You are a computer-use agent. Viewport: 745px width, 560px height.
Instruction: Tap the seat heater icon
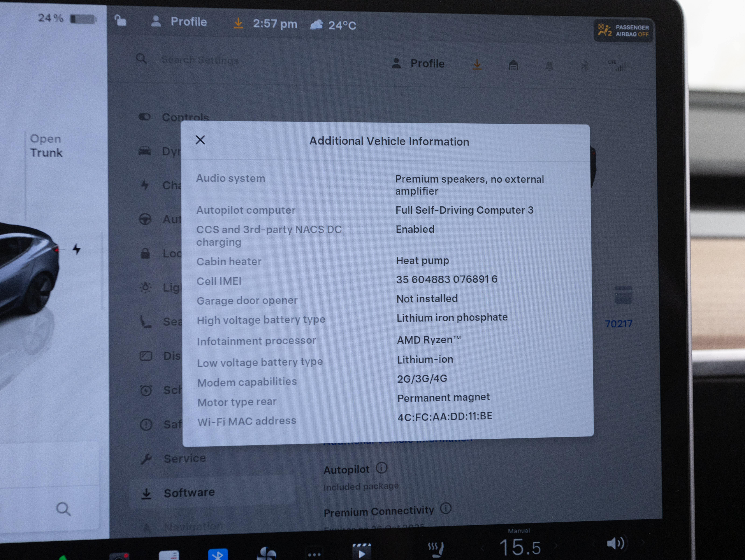(x=436, y=549)
